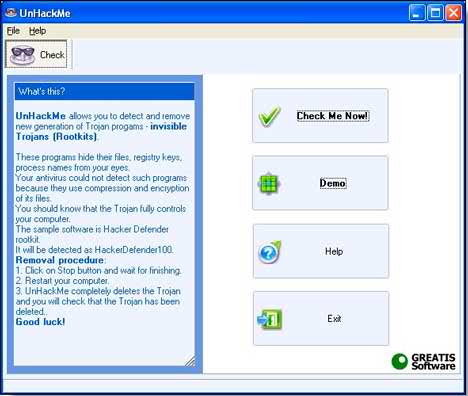This screenshot has width=468, height=396.
Task: Click the "It will be detected as HackerDefender100" line
Action: [x=94, y=250]
